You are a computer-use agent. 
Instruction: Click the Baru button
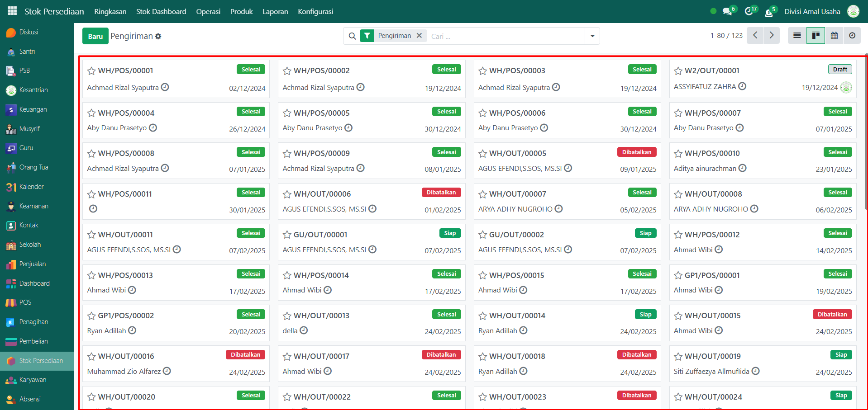pyautogui.click(x=95, y=36)
